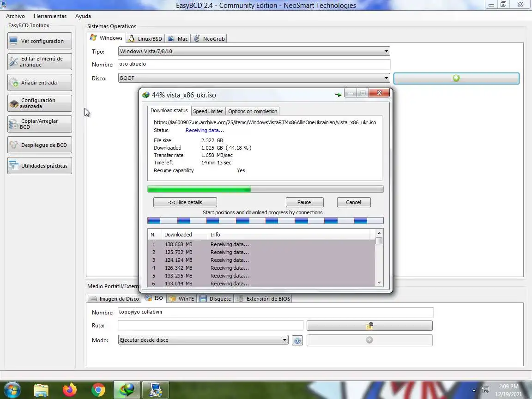
Task: Click the browse binoculars button
Action: pos(369,326)
